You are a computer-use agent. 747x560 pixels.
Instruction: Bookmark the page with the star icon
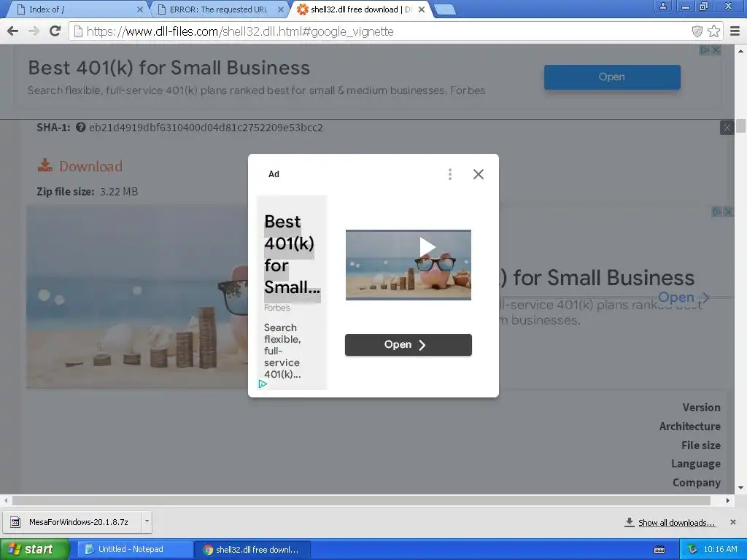point(713,31)
